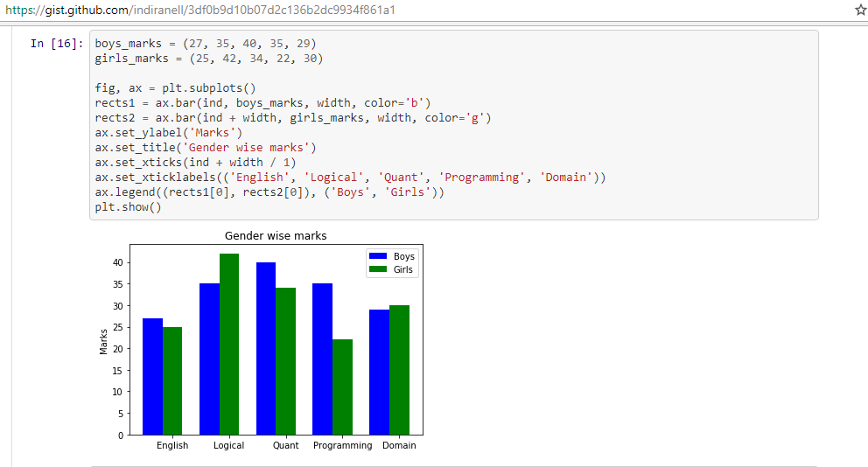Click the green Girls legend swatch

pyautogui.click(x=378, y=269)
